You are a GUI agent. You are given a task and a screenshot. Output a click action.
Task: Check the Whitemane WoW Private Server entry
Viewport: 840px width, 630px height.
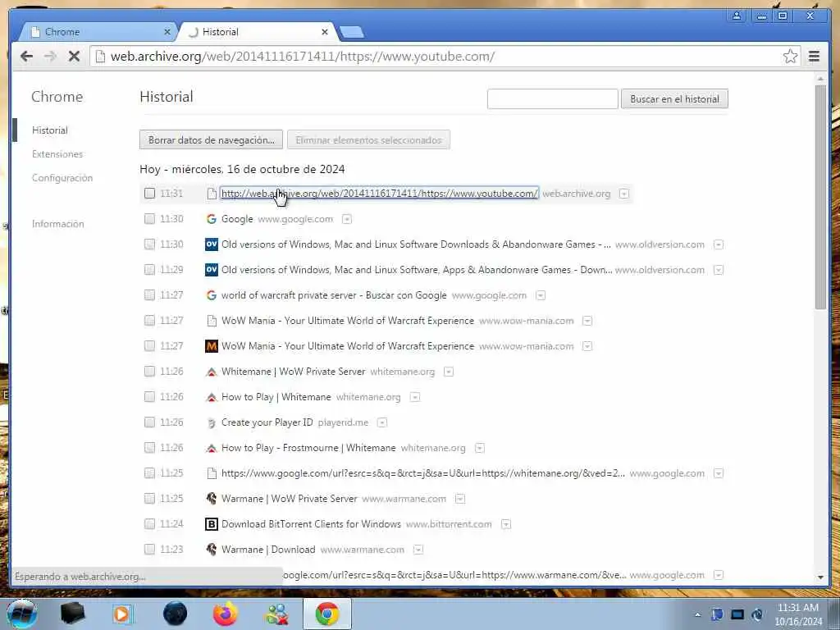(149, 372)
